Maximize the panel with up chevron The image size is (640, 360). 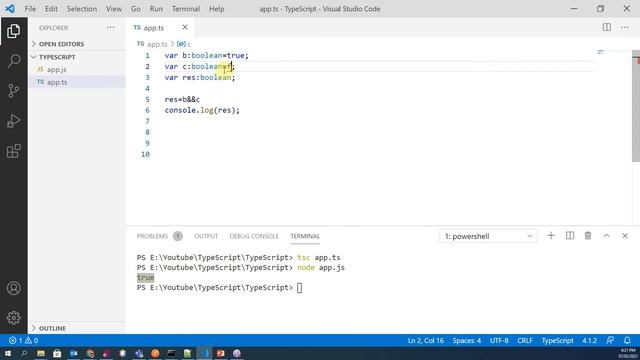tap(607, 236)
